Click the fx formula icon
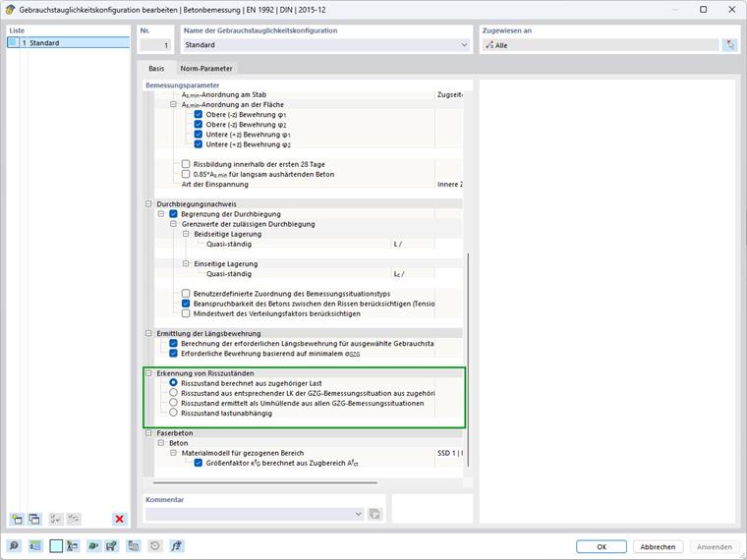 [177, 545]
